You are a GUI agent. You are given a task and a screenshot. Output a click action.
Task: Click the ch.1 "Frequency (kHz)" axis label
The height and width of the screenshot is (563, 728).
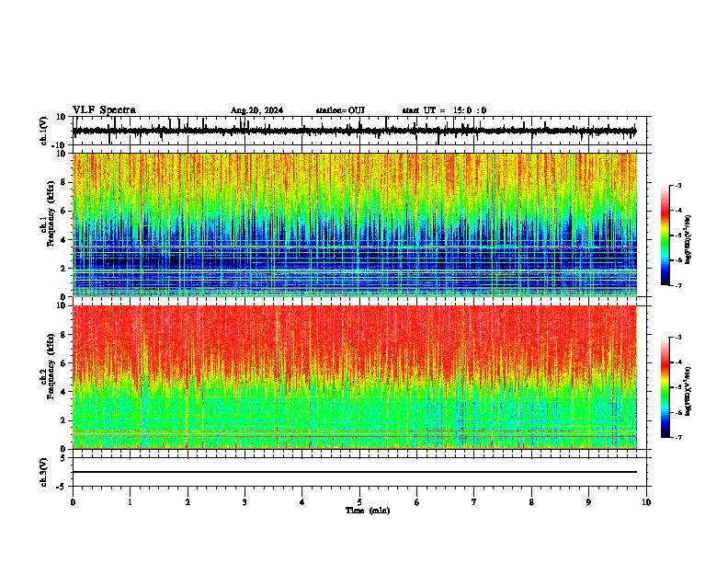[51, 213]
